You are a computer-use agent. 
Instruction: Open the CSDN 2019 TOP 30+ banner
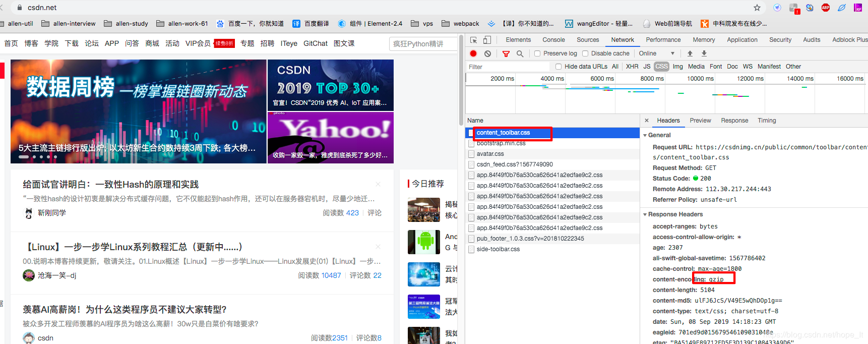point(331,85)
